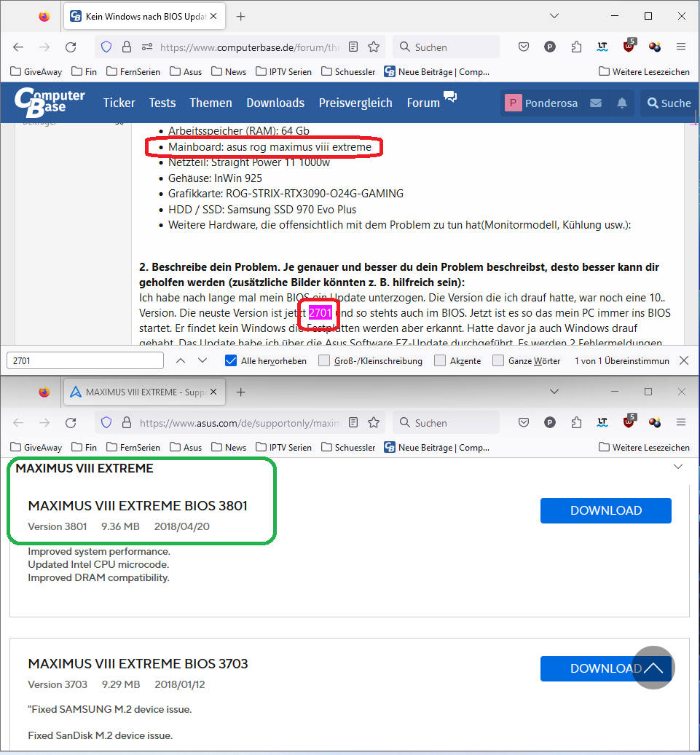Viewport: 700px width, 755px height.
Task: Show site security lock info for computerbase.de
Action: coord(127,47)
